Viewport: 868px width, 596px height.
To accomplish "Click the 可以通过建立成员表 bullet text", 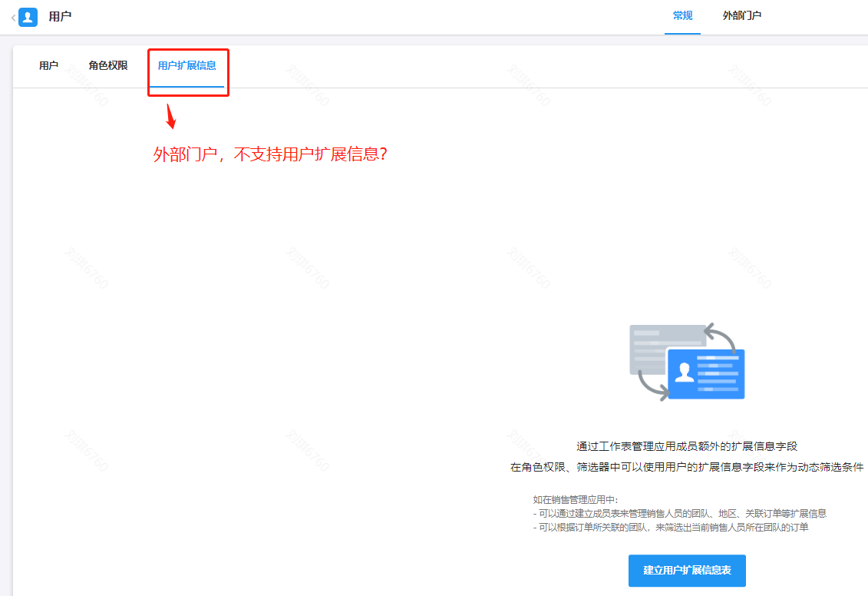I will tap(679, 513).
